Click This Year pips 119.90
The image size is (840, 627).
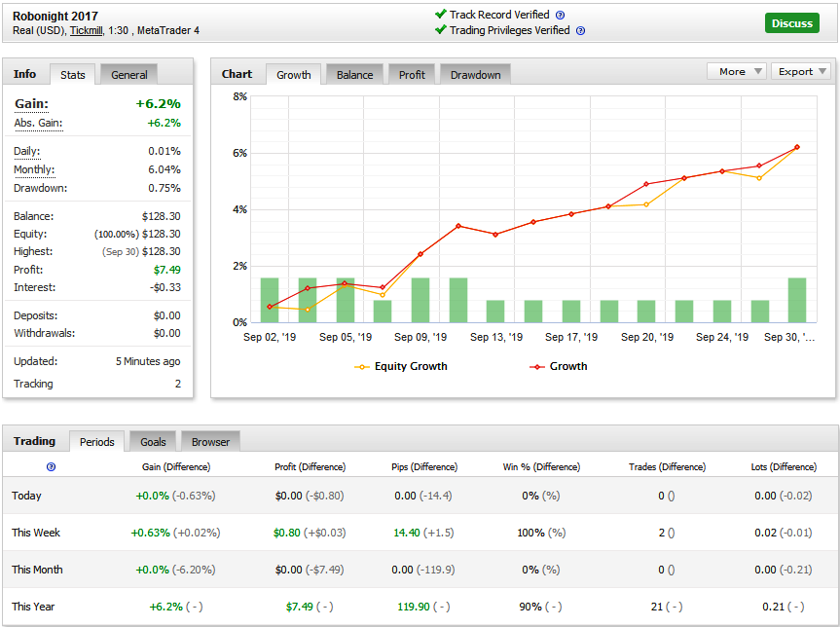414,607
